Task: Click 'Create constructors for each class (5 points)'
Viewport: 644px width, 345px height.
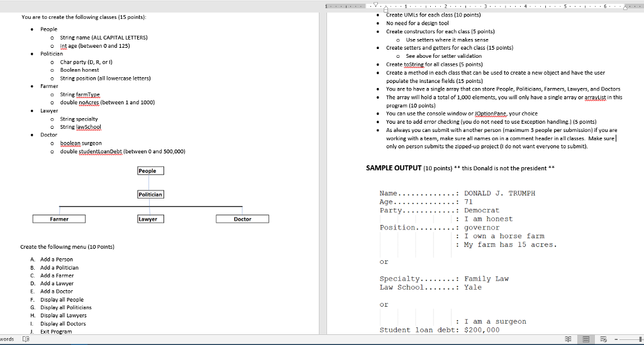Action: coord(440,31)
